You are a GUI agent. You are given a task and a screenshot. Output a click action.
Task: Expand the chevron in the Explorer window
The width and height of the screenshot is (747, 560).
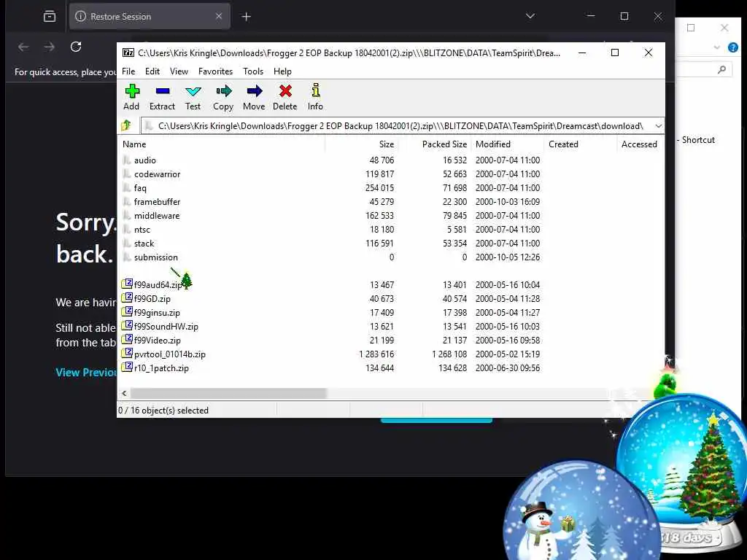point(716,47)
